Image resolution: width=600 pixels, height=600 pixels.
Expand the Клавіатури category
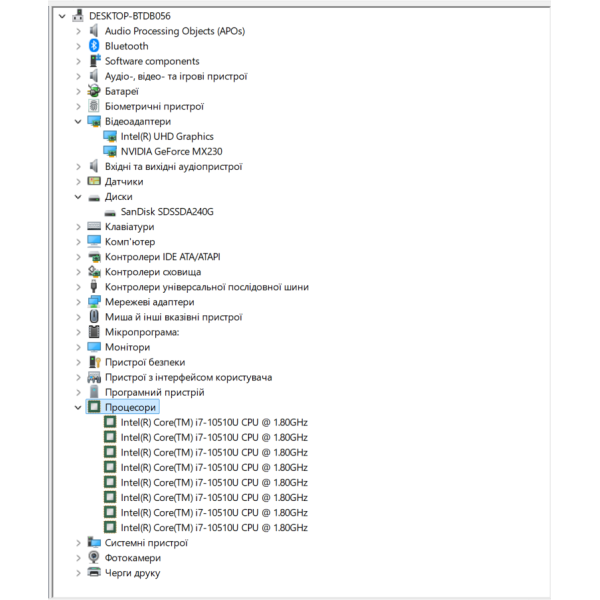click(x=78, y=227)
